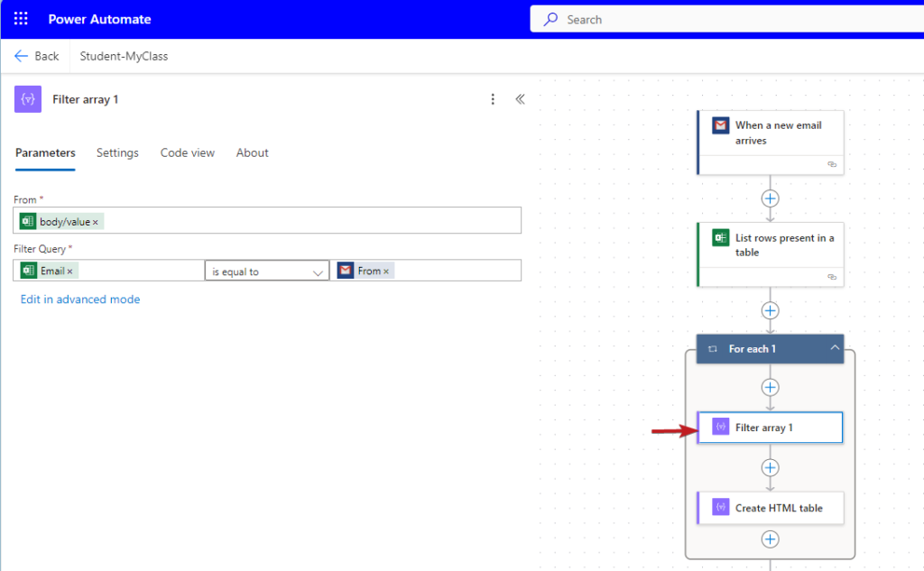This screenshot has height=571, width=924.
Task: Collapse the For each 1 container
Action: 835,347
